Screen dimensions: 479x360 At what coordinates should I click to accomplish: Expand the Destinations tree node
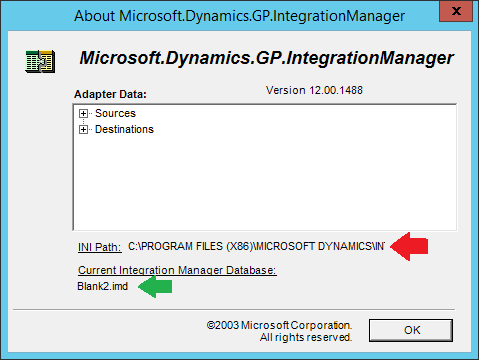point(83,129)
